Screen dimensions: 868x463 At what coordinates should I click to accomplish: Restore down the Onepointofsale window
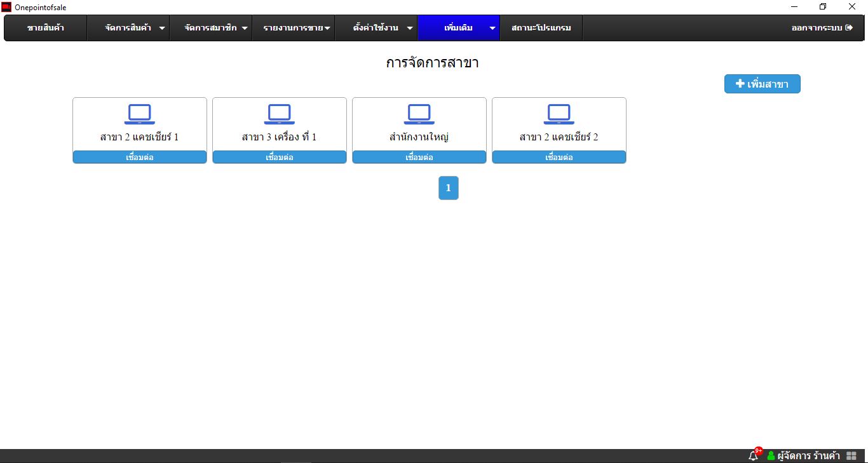coord(823,6)
